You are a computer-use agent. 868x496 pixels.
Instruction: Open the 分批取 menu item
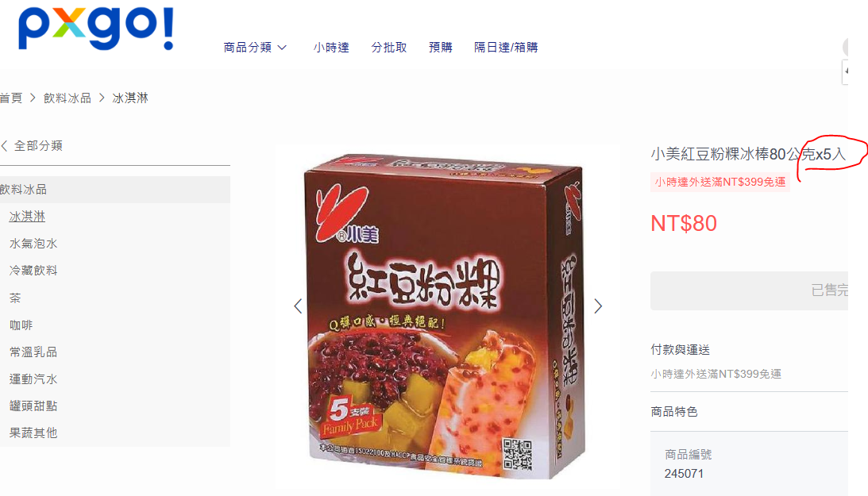pos(388,48)
